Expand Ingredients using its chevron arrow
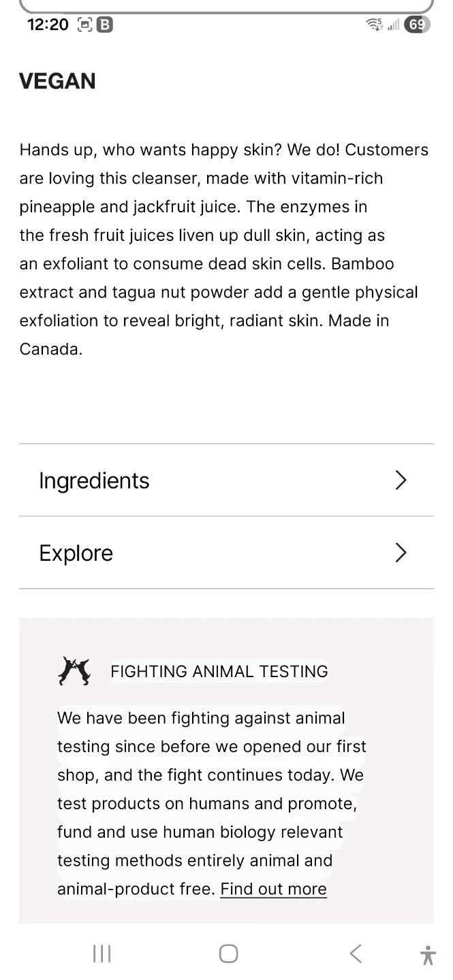This screenshot has width=453, height=980. click(401, 480)
